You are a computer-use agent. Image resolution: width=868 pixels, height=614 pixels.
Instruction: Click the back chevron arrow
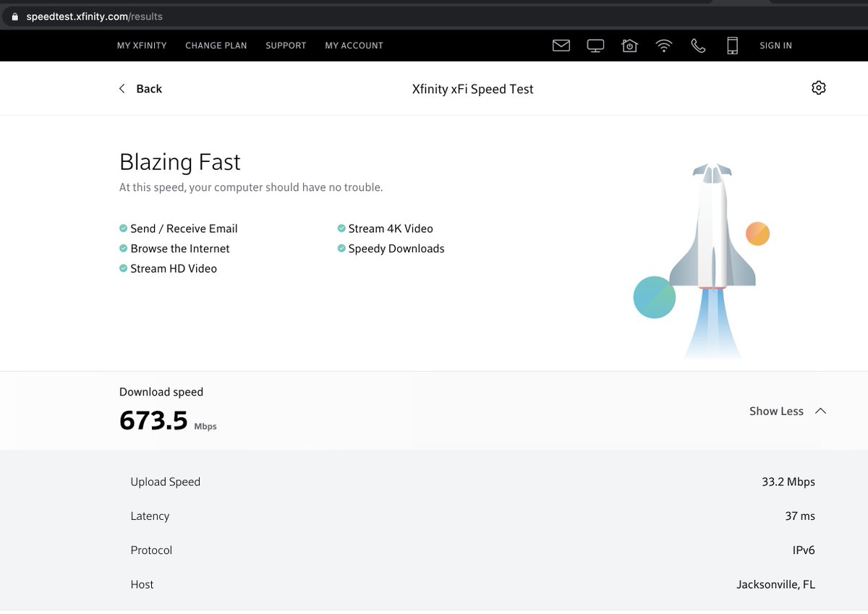122,88
